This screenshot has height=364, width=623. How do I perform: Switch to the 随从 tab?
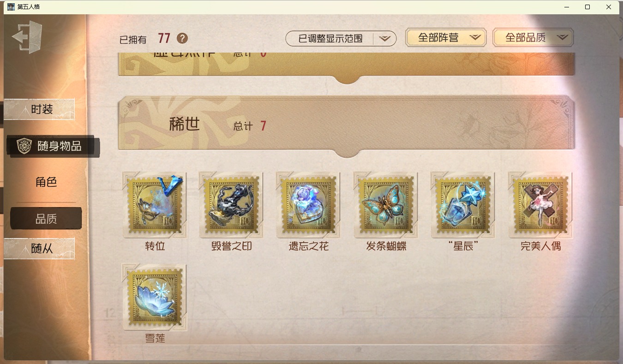[39, 249]
